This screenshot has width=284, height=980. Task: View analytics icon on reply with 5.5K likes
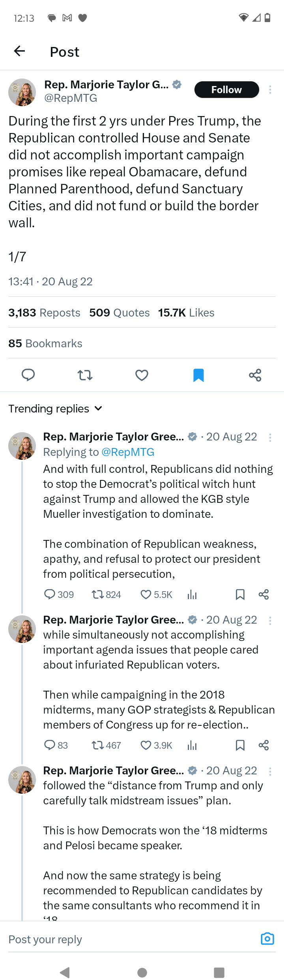coord(192,594)
